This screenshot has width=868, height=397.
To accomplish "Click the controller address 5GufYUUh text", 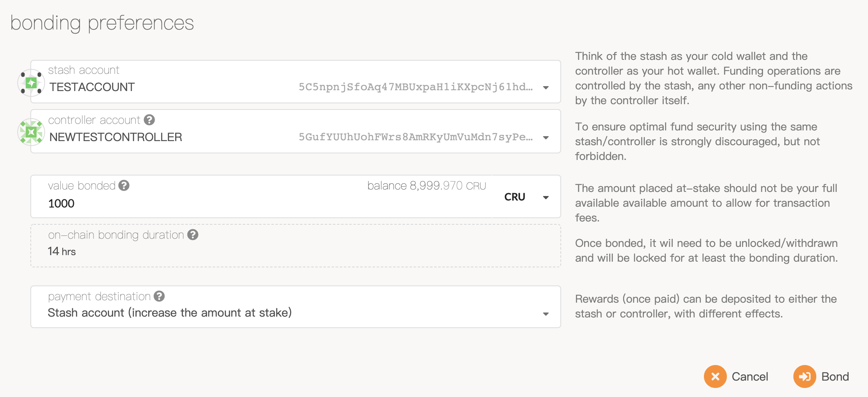I will pos(415,137).
